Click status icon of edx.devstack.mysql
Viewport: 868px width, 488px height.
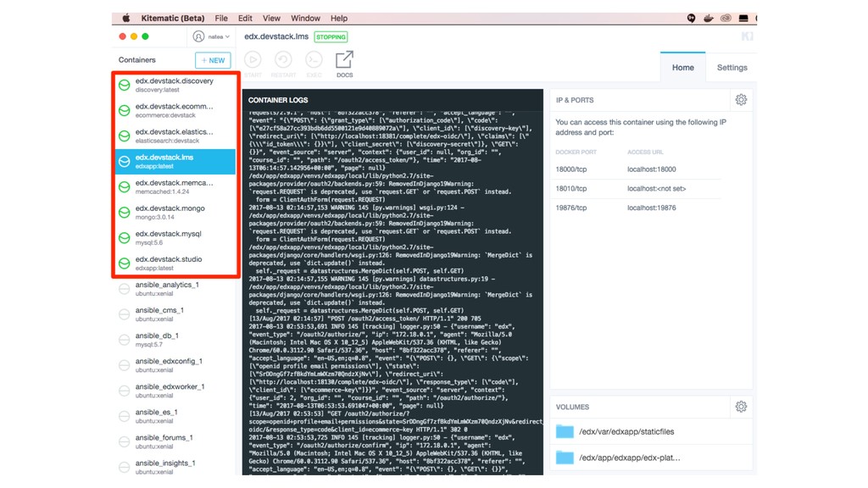[125, 237]
